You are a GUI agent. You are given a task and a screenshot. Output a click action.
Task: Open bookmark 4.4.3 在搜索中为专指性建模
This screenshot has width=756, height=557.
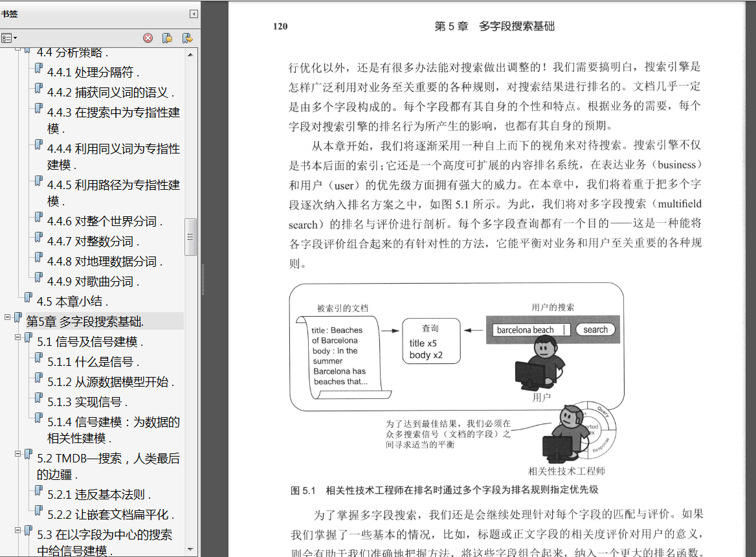click(x=113, y=120)
